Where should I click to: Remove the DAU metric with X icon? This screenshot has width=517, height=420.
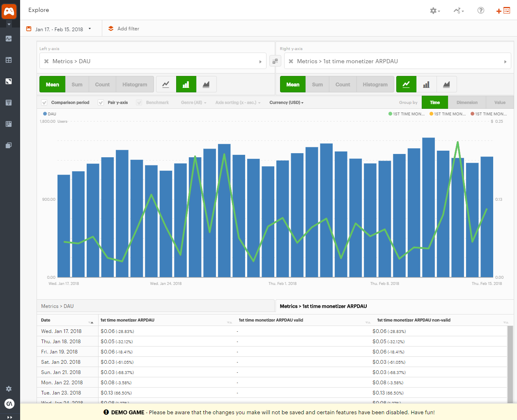click(x=46, y=61)
